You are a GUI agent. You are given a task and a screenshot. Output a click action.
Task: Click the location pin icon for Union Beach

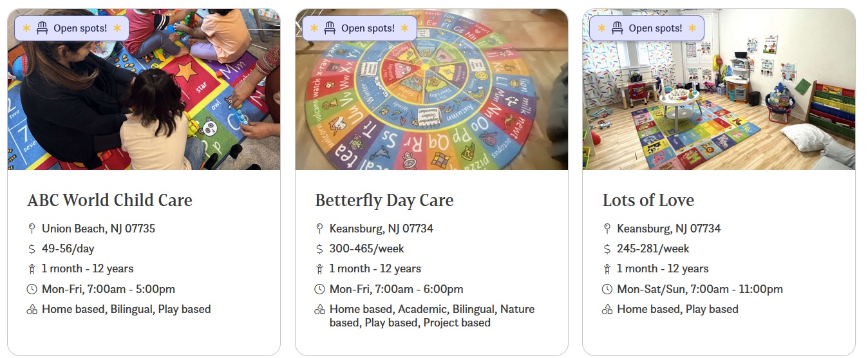[32, 229]
